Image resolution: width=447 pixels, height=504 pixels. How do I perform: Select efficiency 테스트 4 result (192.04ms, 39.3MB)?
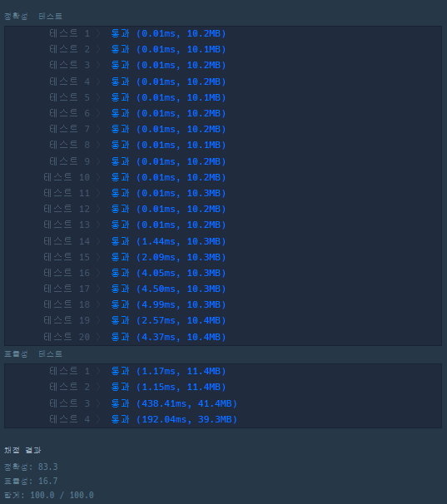[x=186, y=419]
